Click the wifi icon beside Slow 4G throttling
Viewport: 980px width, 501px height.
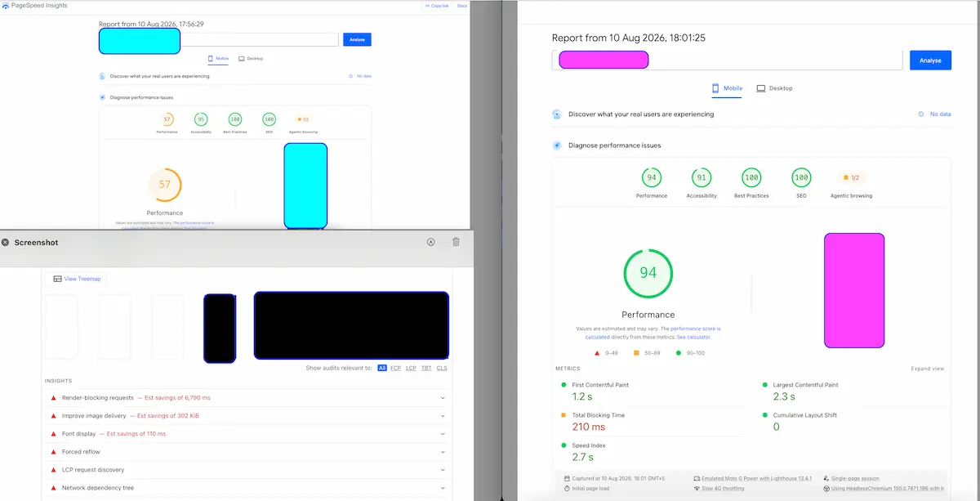point(696,488)
